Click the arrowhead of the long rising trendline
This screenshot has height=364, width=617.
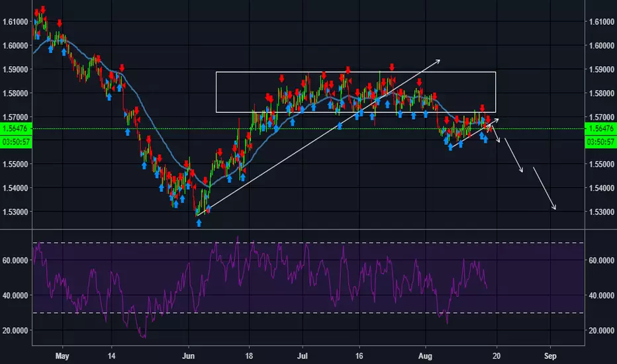437,62
